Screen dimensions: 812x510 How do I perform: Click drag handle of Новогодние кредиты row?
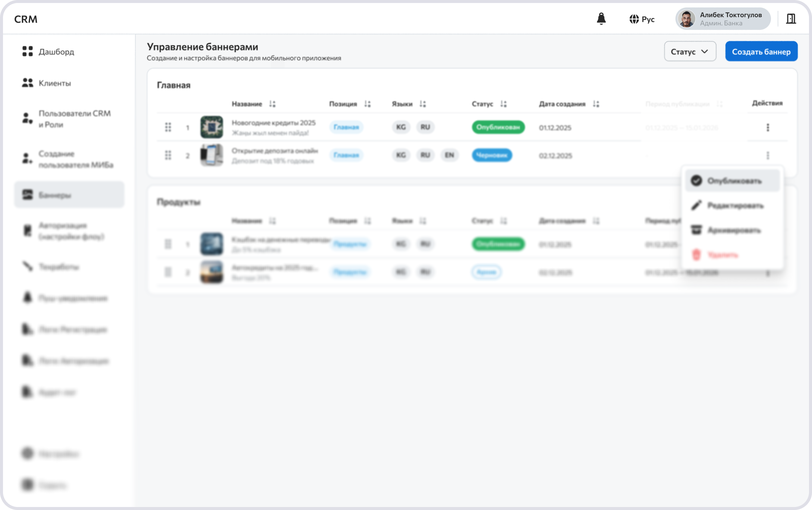point(168,127)
